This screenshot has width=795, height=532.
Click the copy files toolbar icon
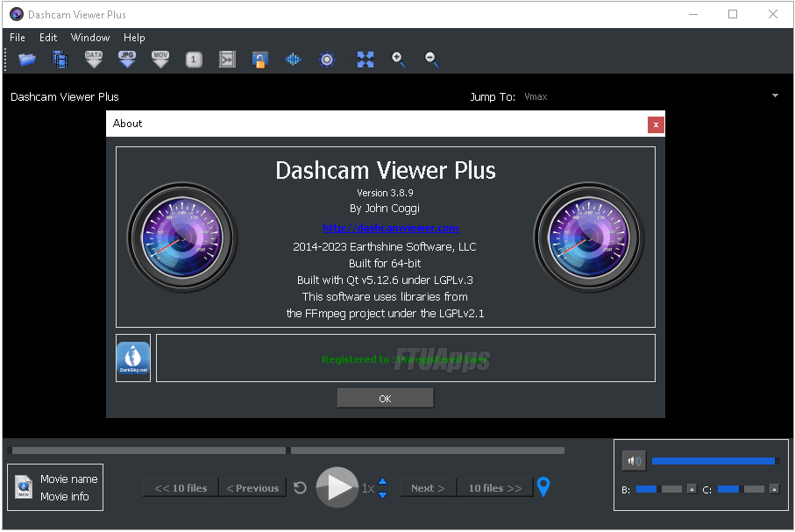[x=60, y=60]
